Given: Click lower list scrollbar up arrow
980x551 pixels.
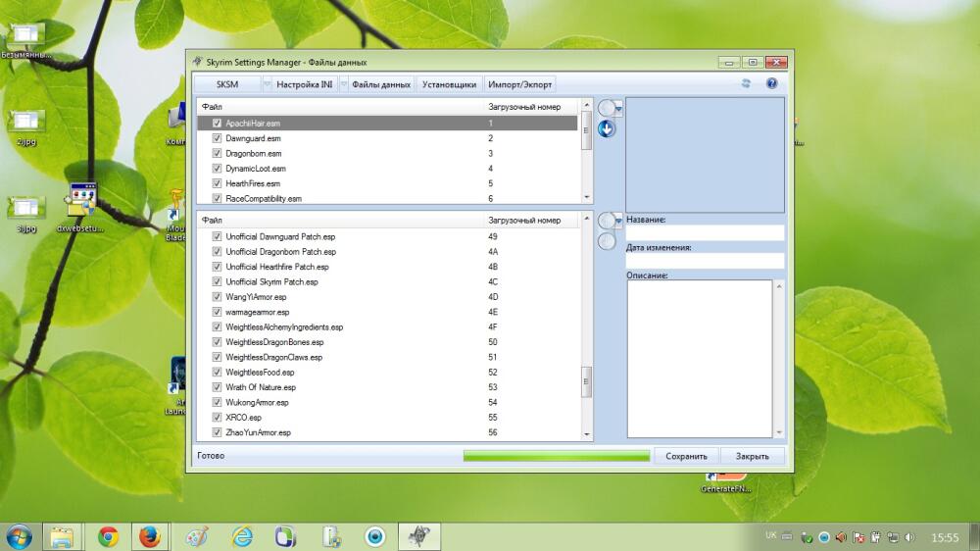Looking at the screenshot, I should (586, 219).
